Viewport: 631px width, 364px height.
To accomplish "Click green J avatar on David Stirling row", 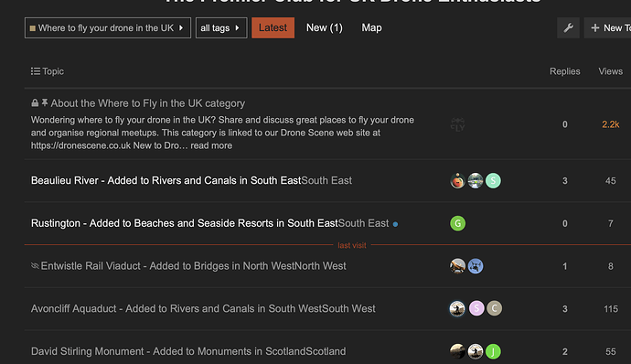I will 493,351.
